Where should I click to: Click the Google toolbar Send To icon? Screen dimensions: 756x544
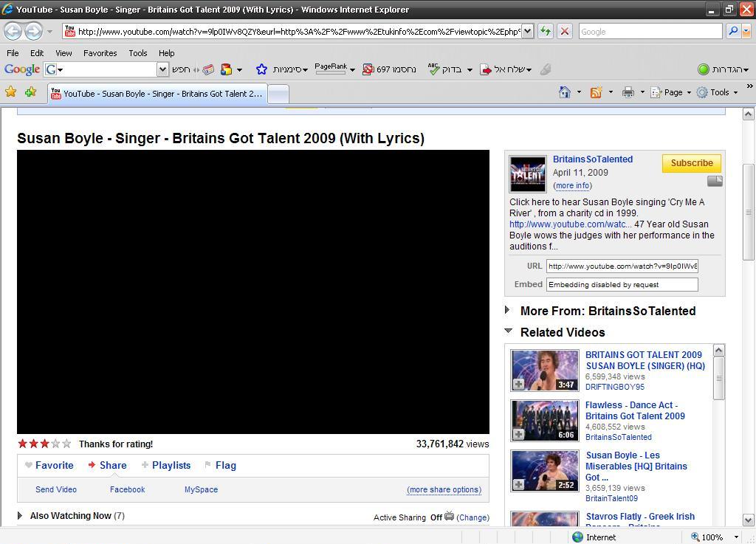(486, 69)
